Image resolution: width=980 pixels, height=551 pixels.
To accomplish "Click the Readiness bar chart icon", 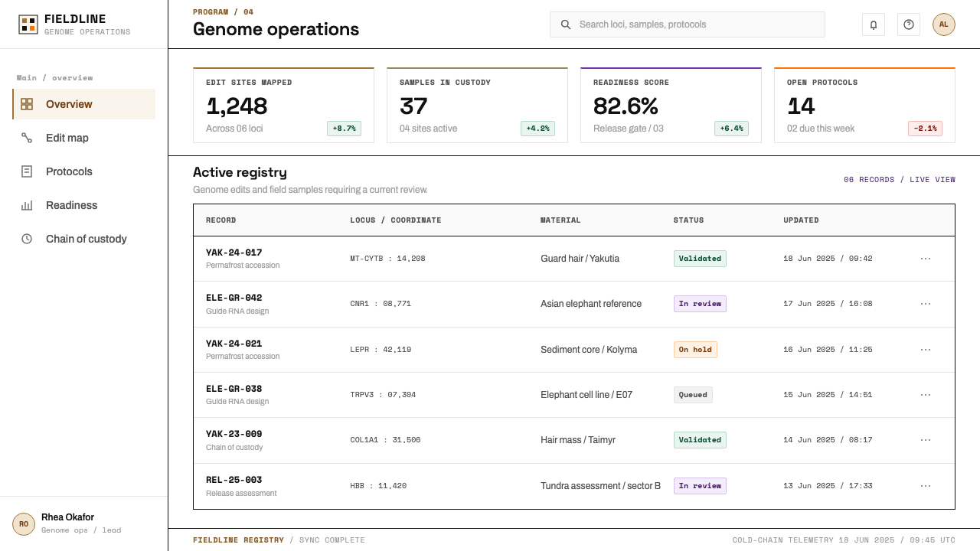I will pyautogui.click(x=27, y=205).
